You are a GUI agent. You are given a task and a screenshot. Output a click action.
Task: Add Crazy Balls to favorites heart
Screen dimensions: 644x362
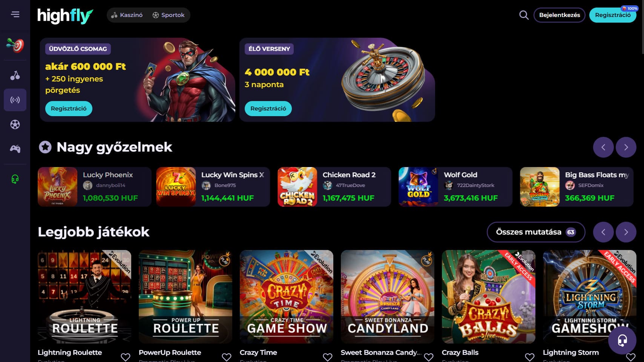(530, 357)
